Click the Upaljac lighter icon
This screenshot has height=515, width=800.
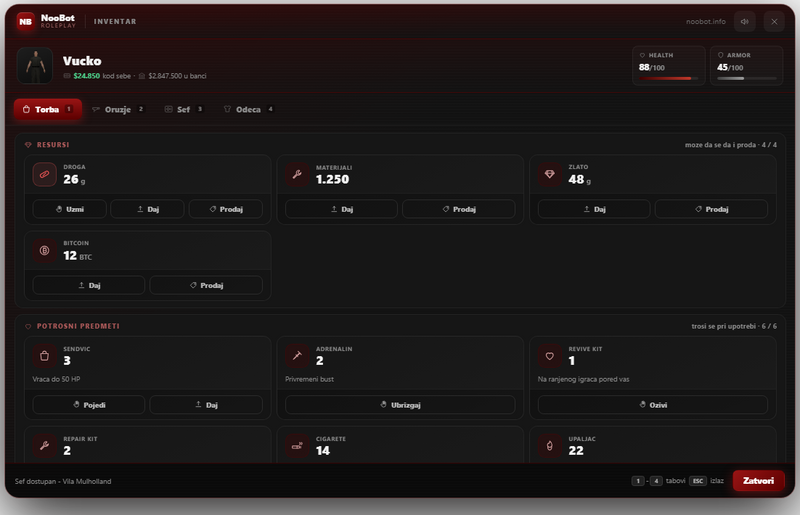click(x=549, y=446)
